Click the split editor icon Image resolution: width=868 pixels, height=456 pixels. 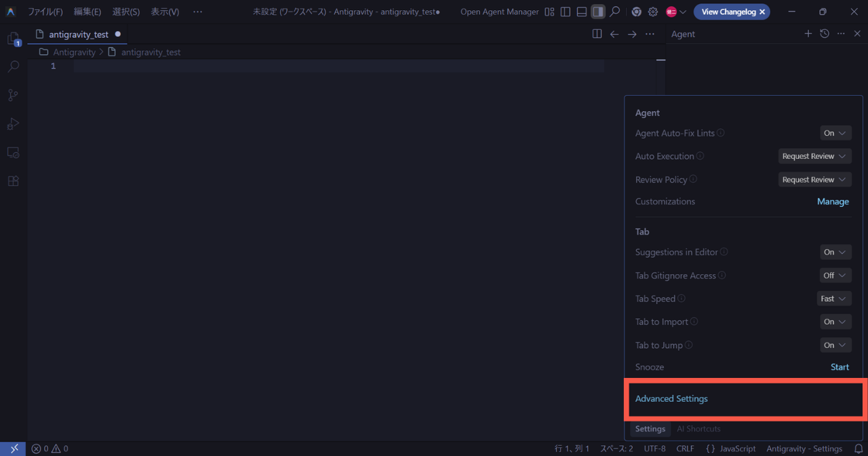click(597, 34)
